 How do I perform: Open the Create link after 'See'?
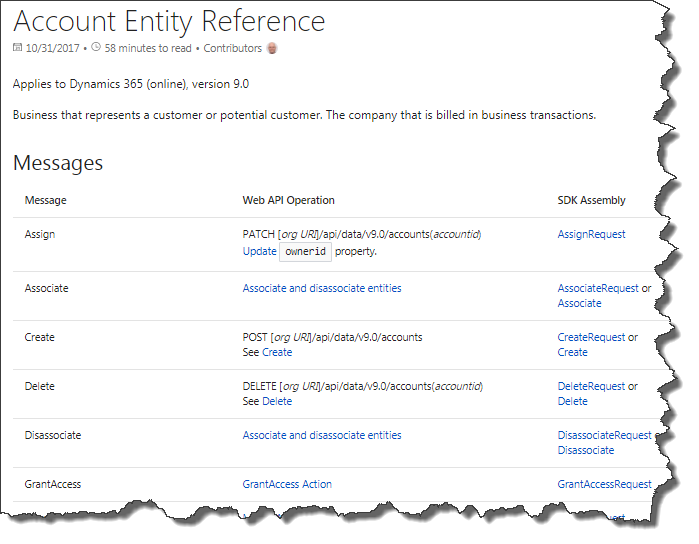click(x=277, y=352)
